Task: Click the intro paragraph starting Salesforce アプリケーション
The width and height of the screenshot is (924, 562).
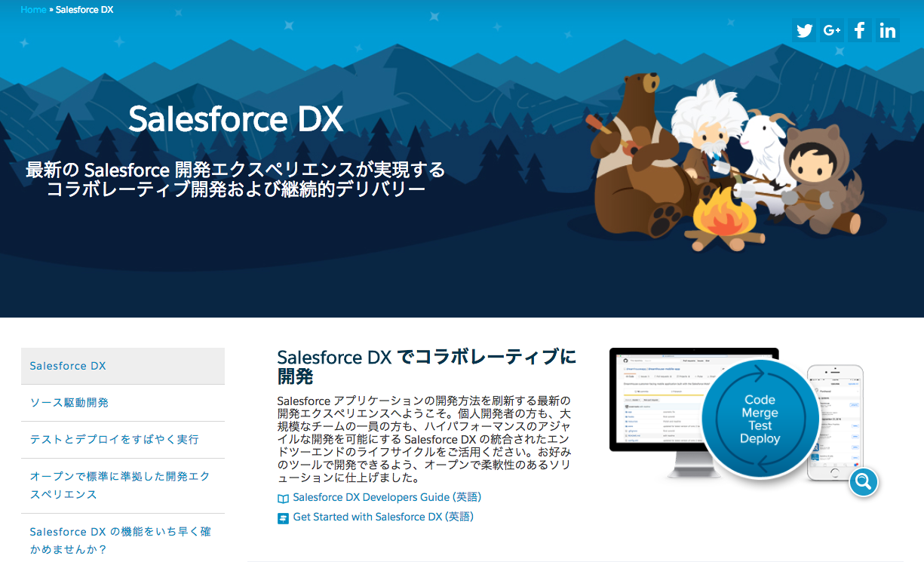Action: (x=424, y=439)
